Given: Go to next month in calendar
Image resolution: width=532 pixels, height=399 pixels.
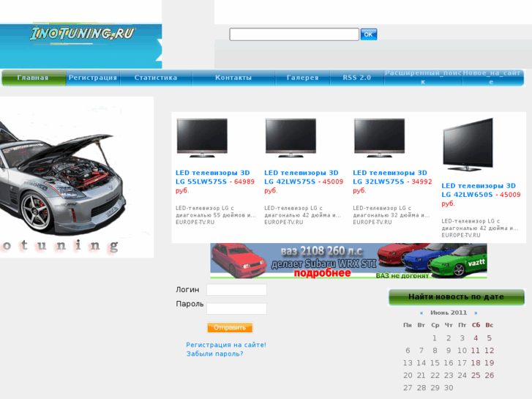Looking at the screenshot, I should [476, 313].
